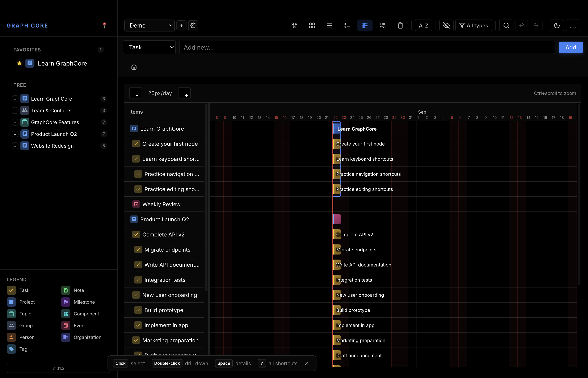
Task: Click the blue Add button
Action: [x=571, y=47]
